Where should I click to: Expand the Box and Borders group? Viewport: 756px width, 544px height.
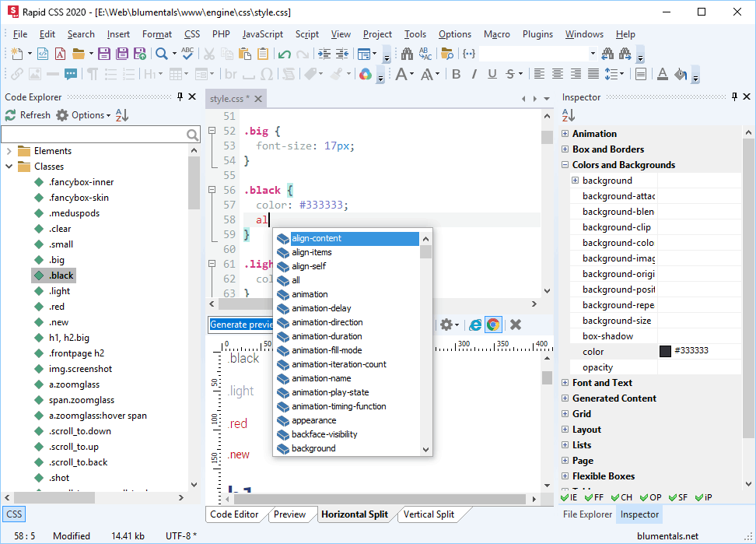pyautogui.click(x=565, y=149)
